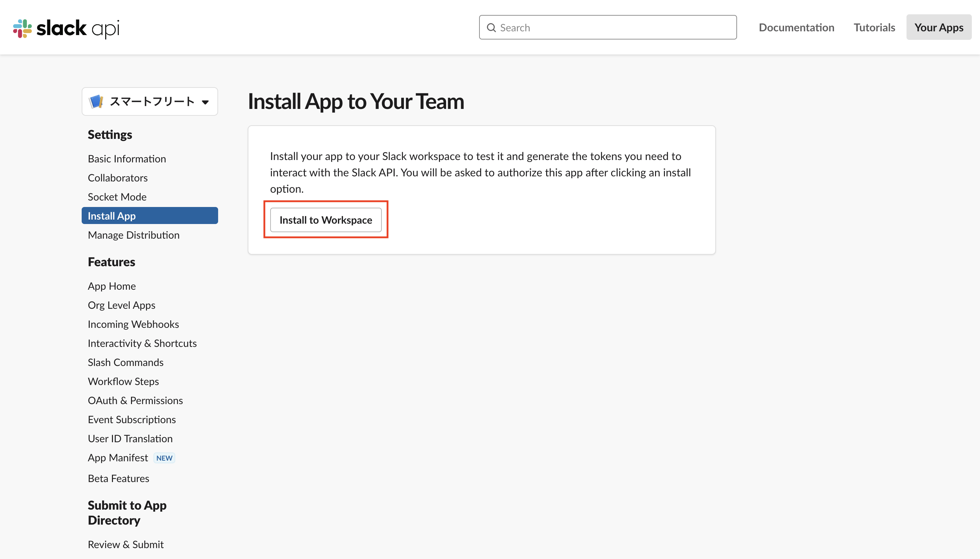Viewport: 980px width, 559px height.
Task: Click the app icon in app selector
Action: [96, 102]
